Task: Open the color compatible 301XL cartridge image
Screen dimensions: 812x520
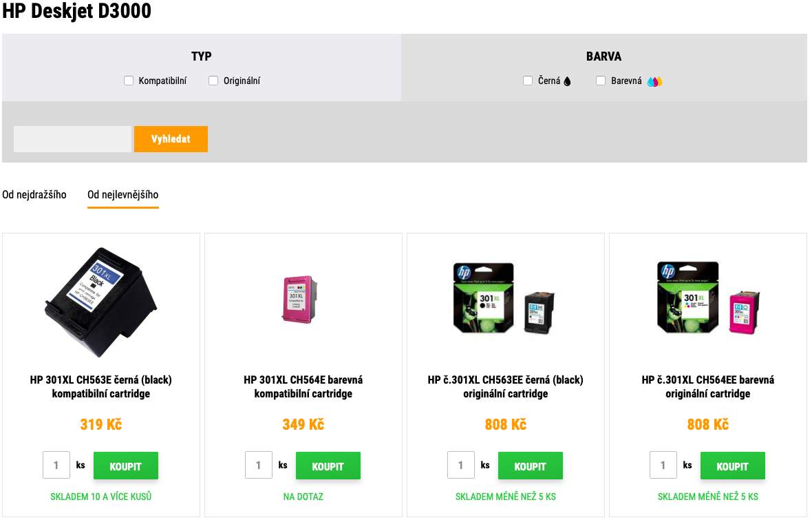Action: 303,300
